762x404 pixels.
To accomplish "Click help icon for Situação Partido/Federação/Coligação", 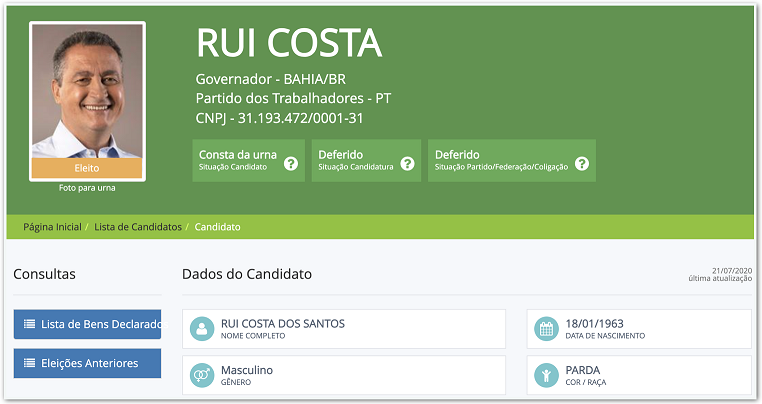I will point(581,162).
